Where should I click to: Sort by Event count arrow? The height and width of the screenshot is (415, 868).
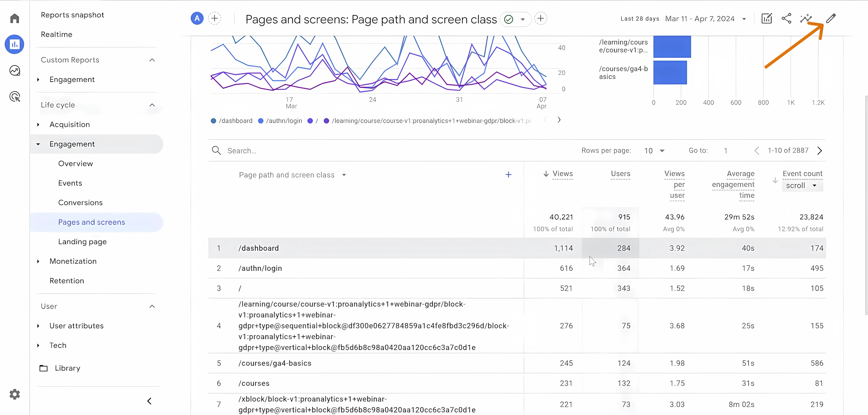[x=775, y=180]
